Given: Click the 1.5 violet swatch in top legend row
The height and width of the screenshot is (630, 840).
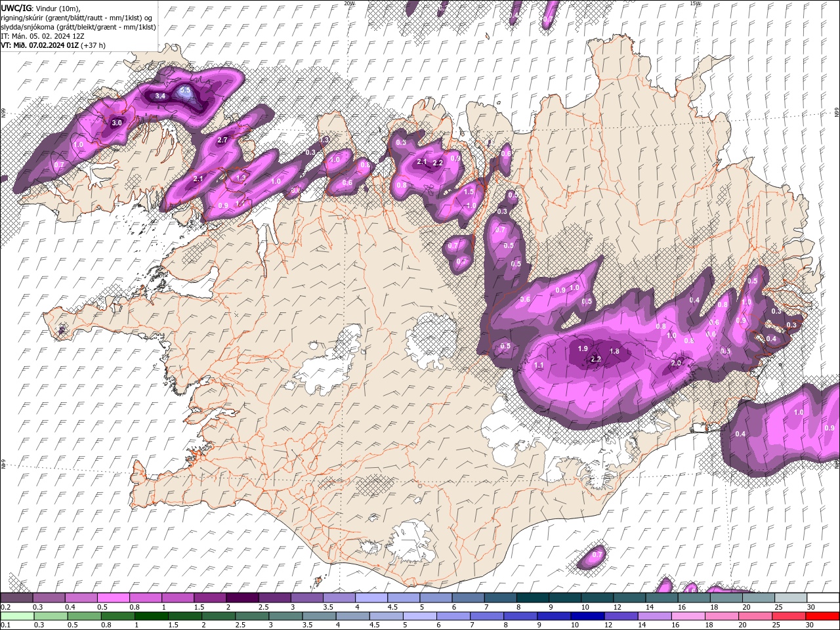Looking at the screenshot, I should coord(210,598).
